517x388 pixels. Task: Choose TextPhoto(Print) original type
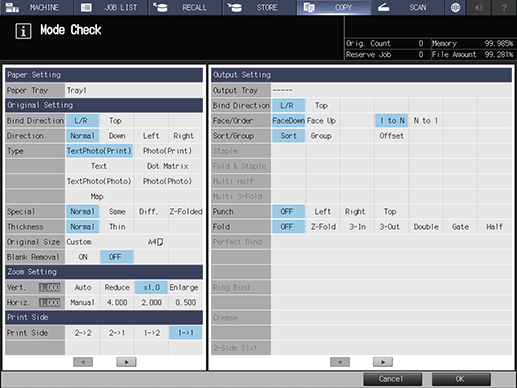click(x=99, y=151)
